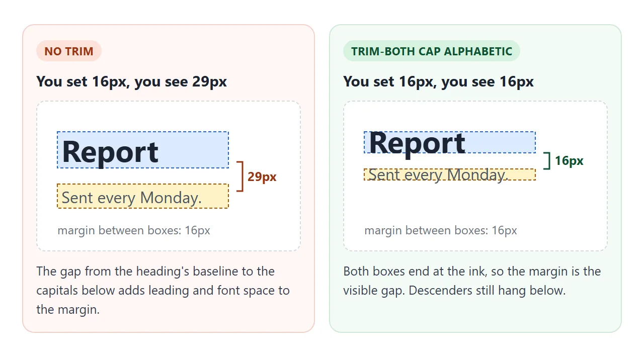
Task: Click the word 'Report' in the right demo
Action: point(417,143)
